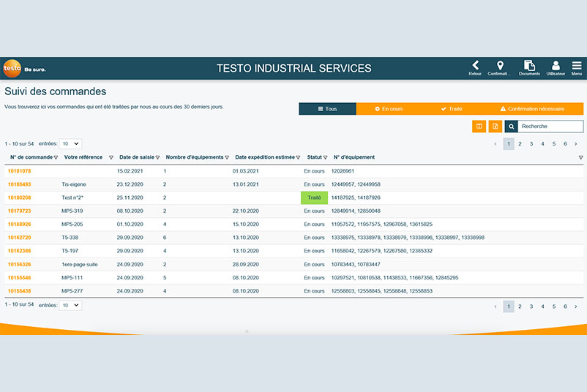Open the bottom entrées per page dropdown
The image size is (587, 392).
[70, 305]
